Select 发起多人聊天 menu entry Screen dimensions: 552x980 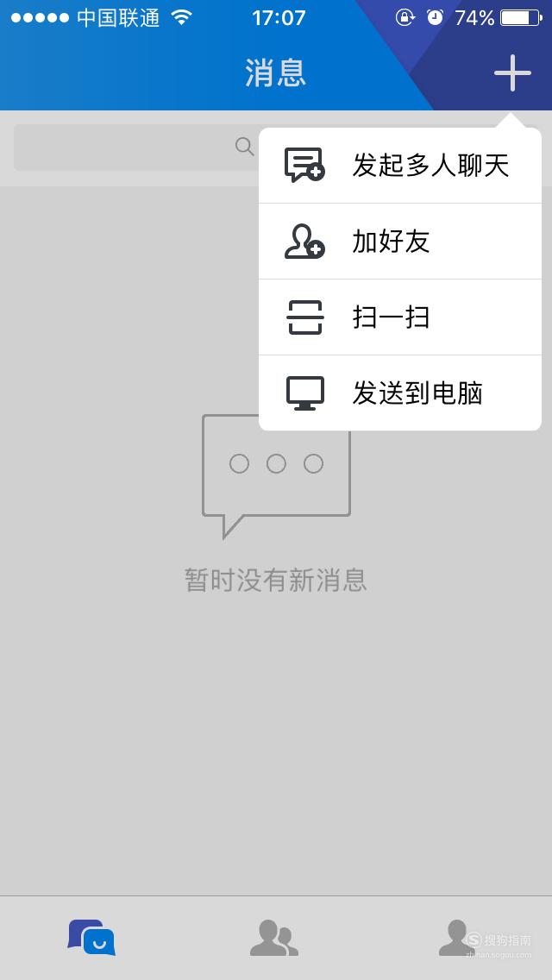point(400,166)
